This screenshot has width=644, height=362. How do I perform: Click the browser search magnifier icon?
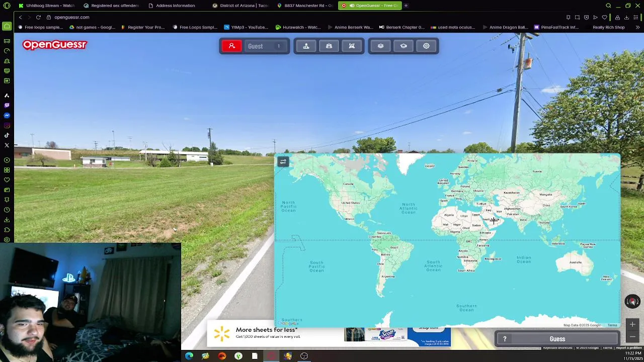tap(608, 6)
